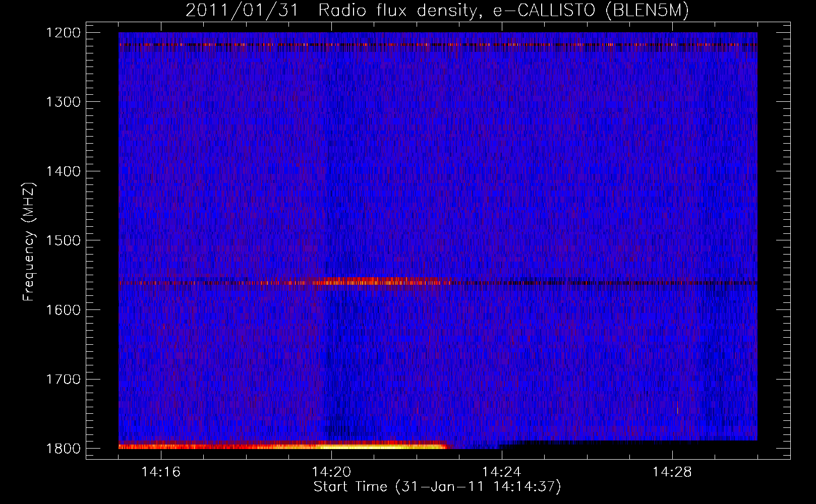
Task: Click the 14:28 time tick label
Action: 672,472
